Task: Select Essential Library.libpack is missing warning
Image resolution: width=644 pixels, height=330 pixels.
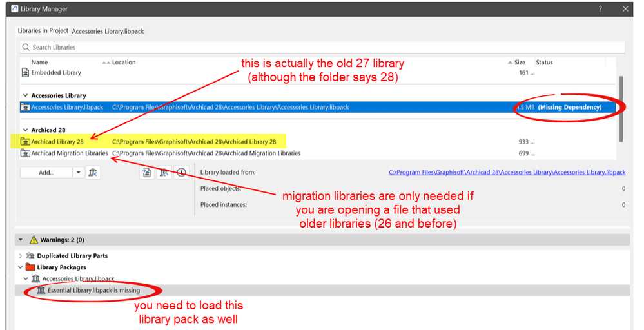Action: [93, 290]
